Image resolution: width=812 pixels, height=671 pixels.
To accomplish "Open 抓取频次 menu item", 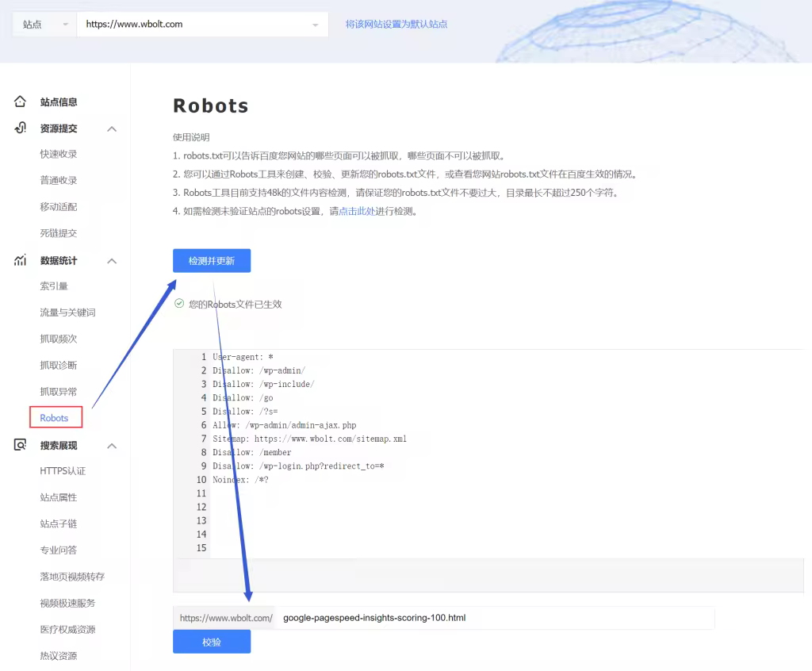I will (x=59, y=339).
